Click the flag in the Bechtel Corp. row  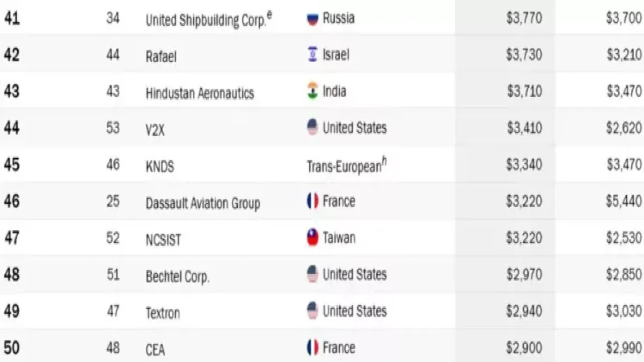pos(312,275)
